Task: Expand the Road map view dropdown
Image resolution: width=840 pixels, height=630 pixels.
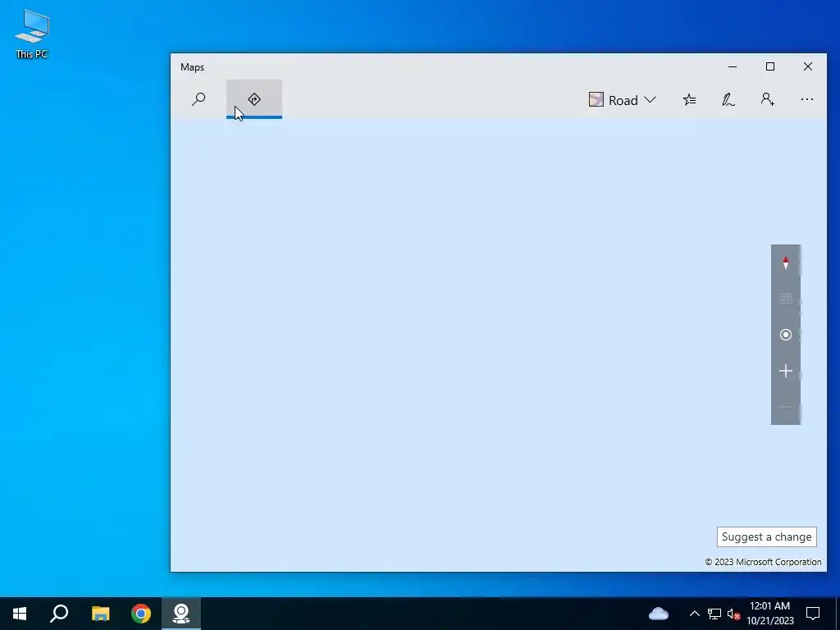Action: tap(622, 99)
